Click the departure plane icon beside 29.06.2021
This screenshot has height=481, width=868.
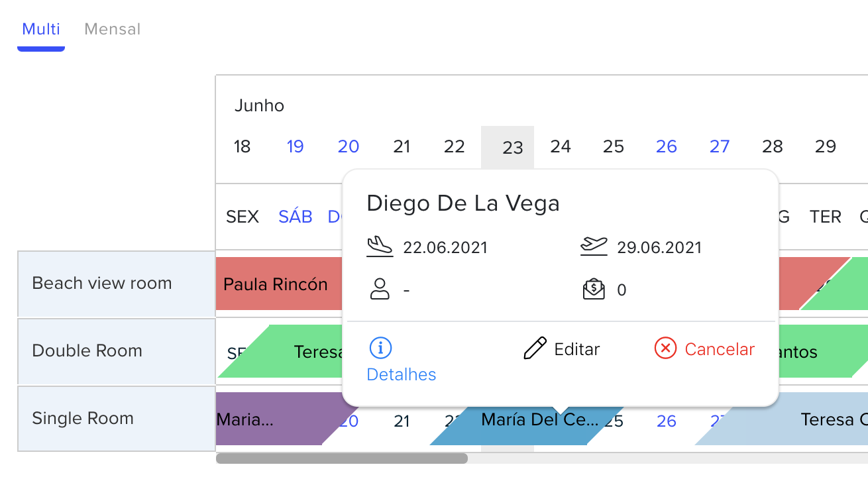click(594, 247)
